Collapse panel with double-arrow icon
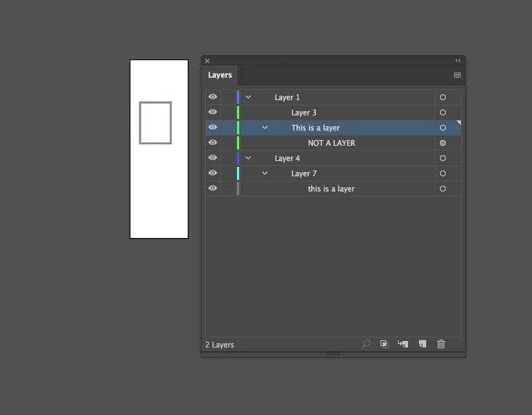 pos(458,61)
